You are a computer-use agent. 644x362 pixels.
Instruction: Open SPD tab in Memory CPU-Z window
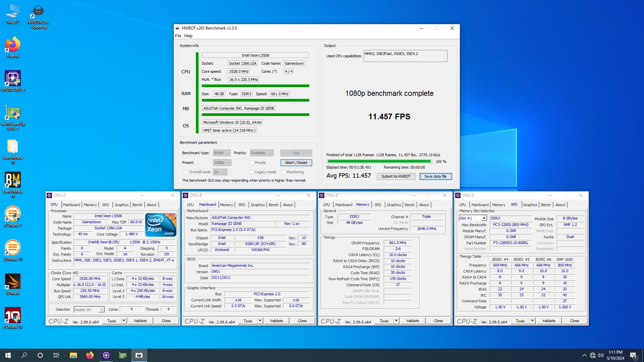pyautogui.click(x=378, y=205)
